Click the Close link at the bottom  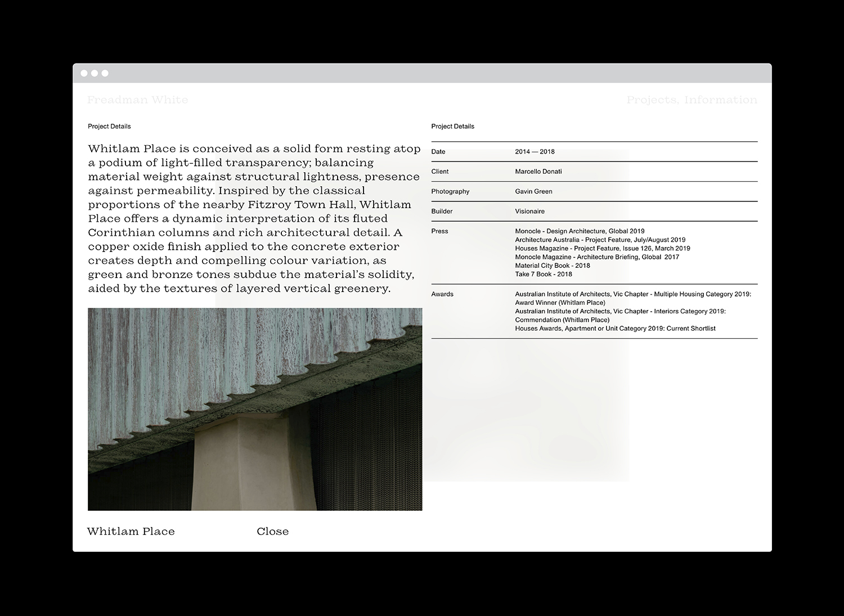[x=273, y=532]
